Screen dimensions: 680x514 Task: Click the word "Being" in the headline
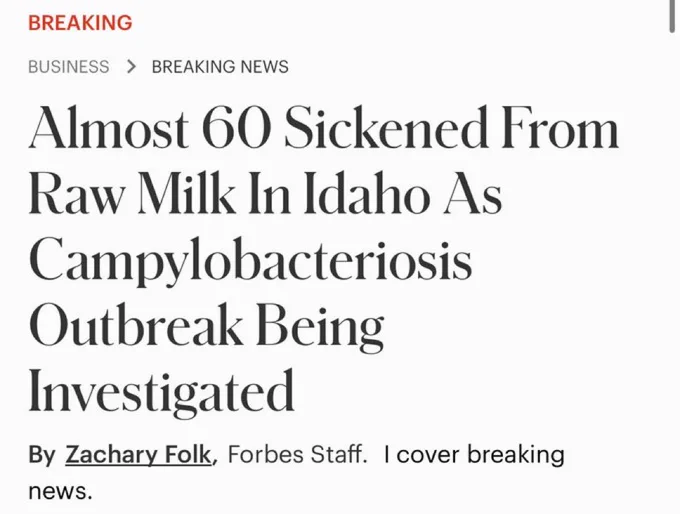click(x=320, y=326)
